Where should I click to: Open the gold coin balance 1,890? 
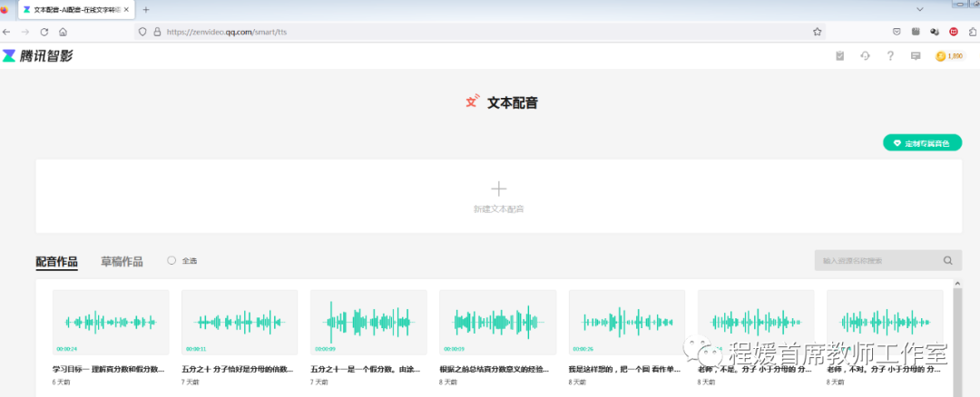(951, 56)
